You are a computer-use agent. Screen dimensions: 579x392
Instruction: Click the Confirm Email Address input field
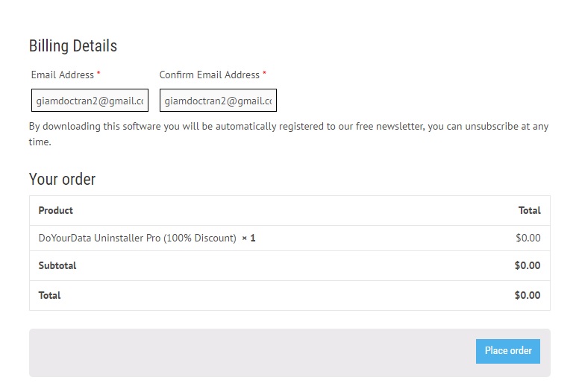[x=218, y=101]
